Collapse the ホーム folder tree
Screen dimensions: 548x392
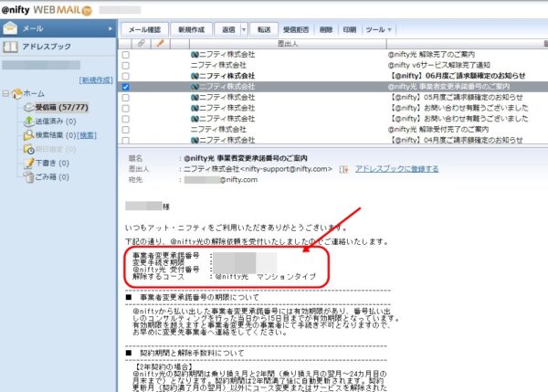point(7,93)
